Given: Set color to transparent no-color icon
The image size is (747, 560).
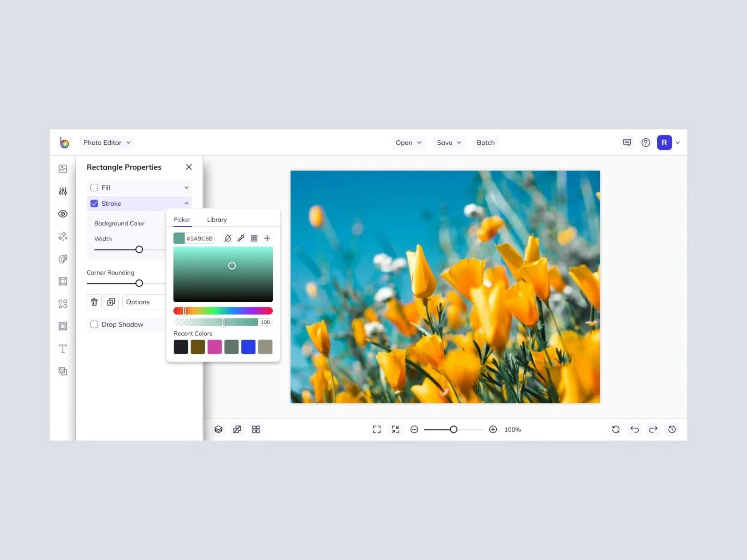Looking at the screenshot, I should click(x=228, y=238).
